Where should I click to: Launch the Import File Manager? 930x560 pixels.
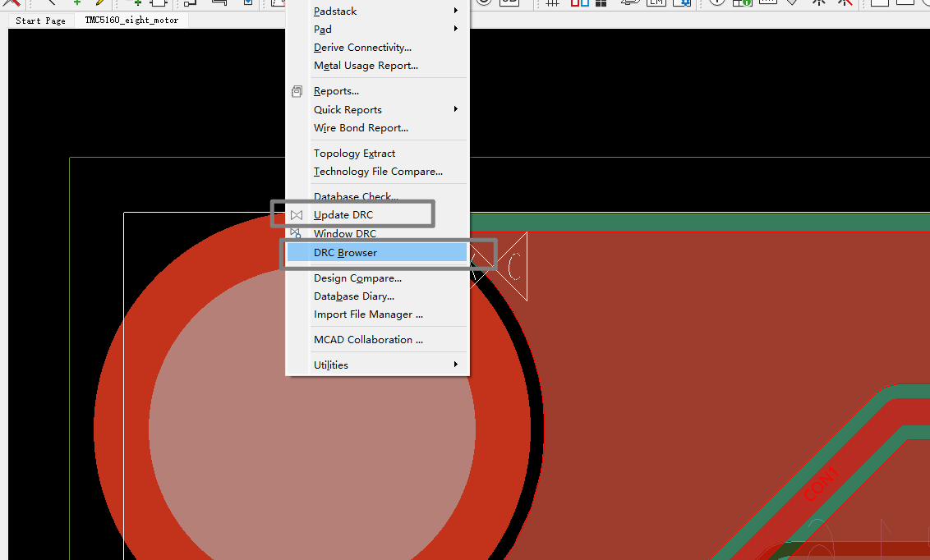[378, 314]
